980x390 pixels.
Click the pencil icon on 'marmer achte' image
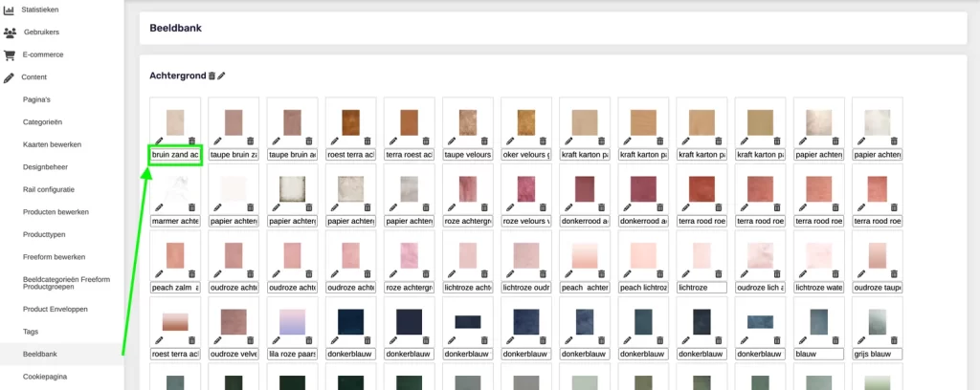click(159, 206)
